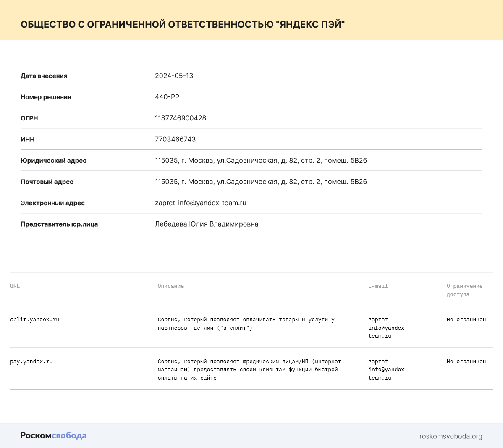503x448 pixels.
Task: Click email in 'Электронный адрес' row
Action: coord(201,203)
